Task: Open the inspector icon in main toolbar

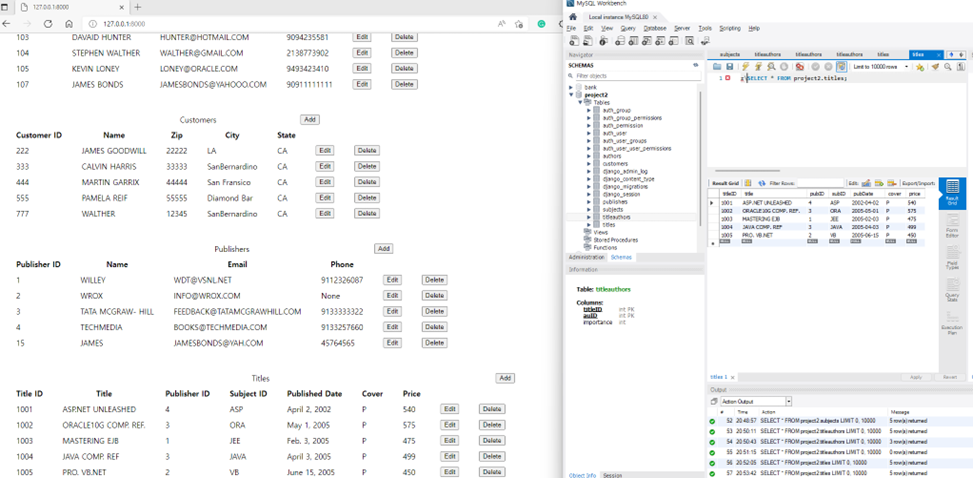Action: (604, 41)
